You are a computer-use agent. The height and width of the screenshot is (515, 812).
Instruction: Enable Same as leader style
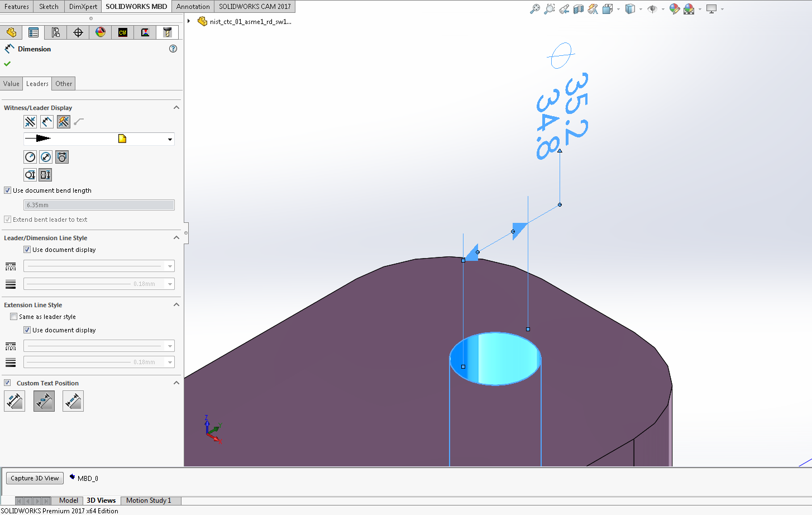(13, 316)
